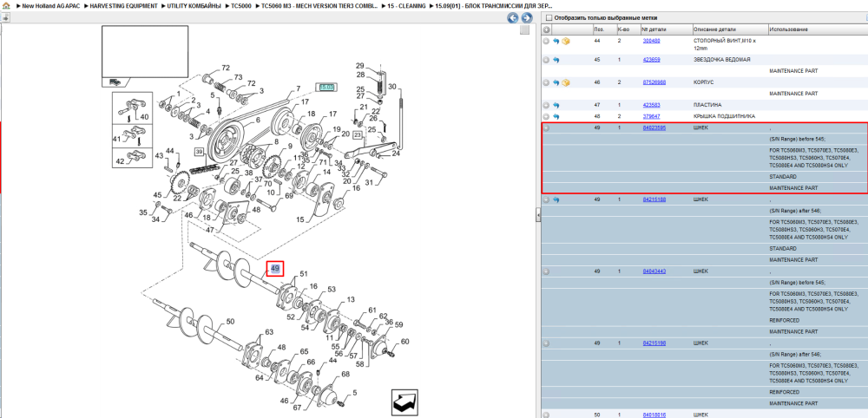Select callout 50 on the lower auger
This screenshot has width=868, height=418.
230,321
